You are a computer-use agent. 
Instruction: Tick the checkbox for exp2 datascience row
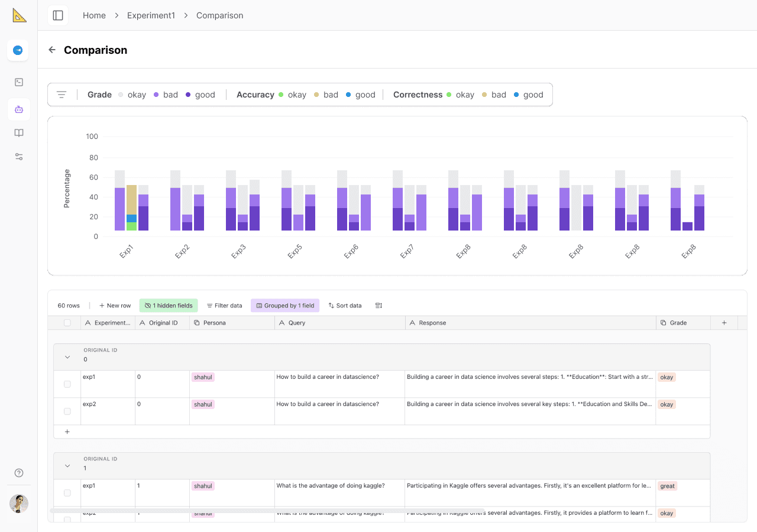click(67, 411)
